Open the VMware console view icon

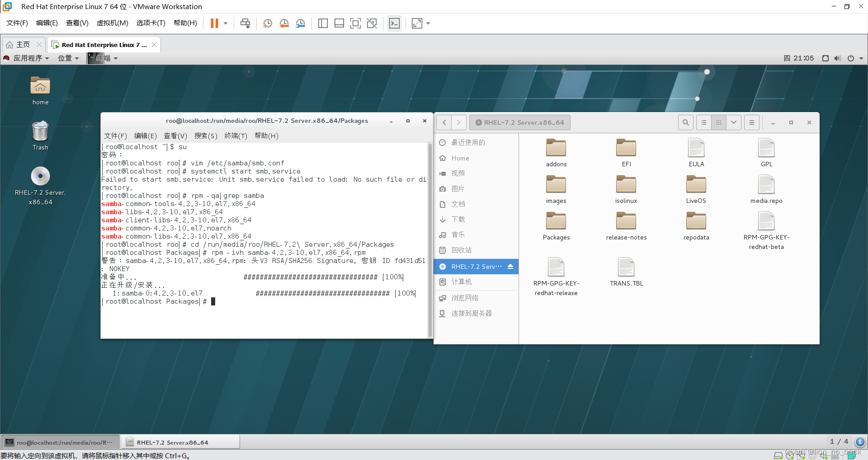point(394,23)
